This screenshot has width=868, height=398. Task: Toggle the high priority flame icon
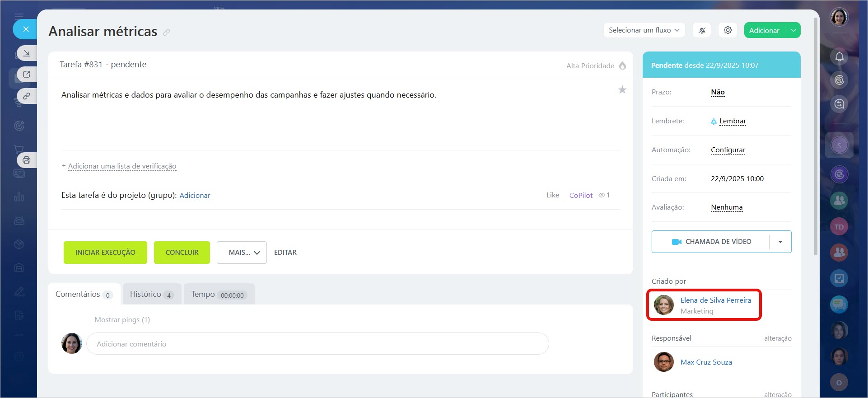(622, 66)
